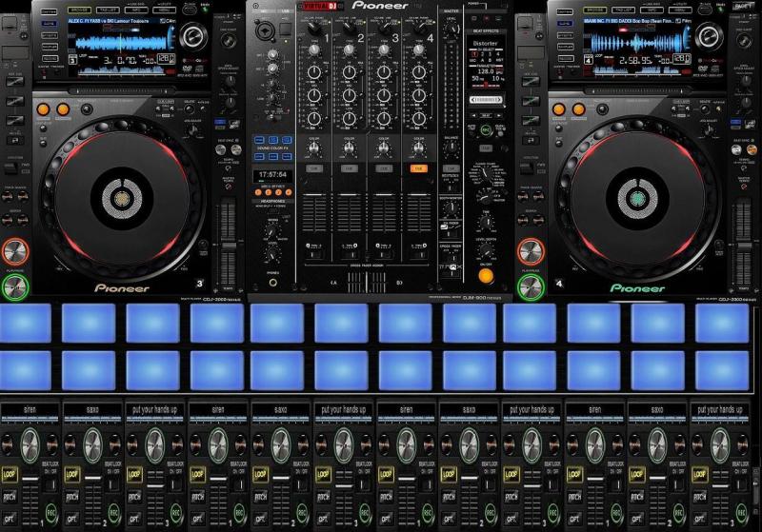Click the Balance knob on mixer
This screenshot has height=532, width=762.
click(451, 148)
